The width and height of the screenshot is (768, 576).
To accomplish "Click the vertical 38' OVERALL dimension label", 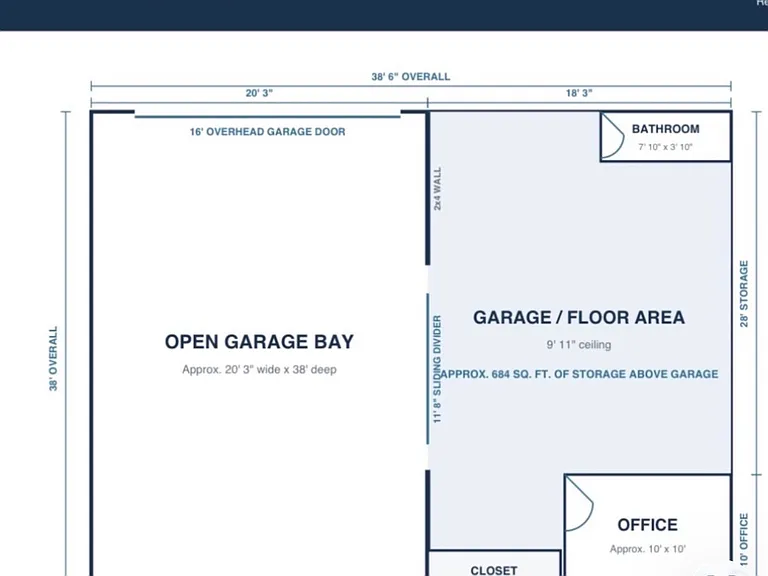I will click(53, 359).
